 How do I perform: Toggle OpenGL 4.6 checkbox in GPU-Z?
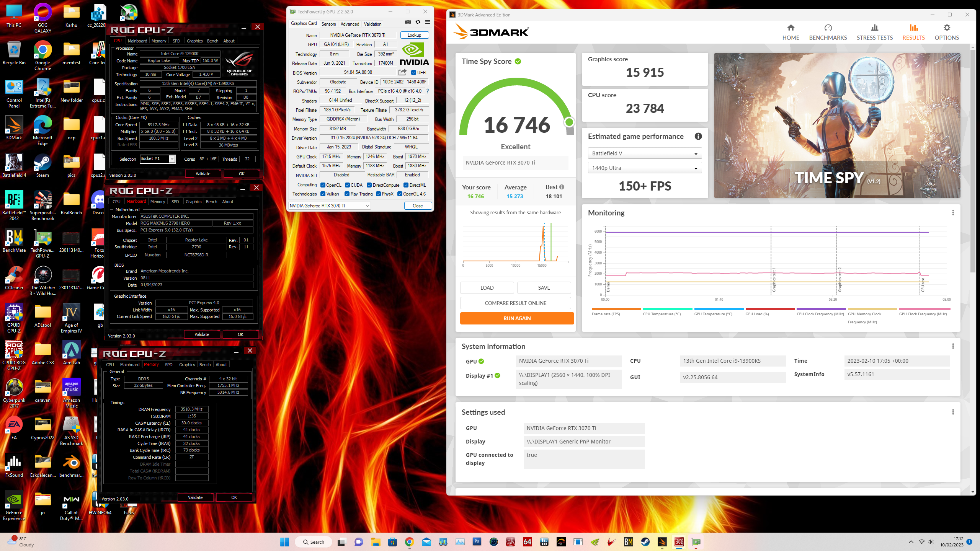pos(400,194)
